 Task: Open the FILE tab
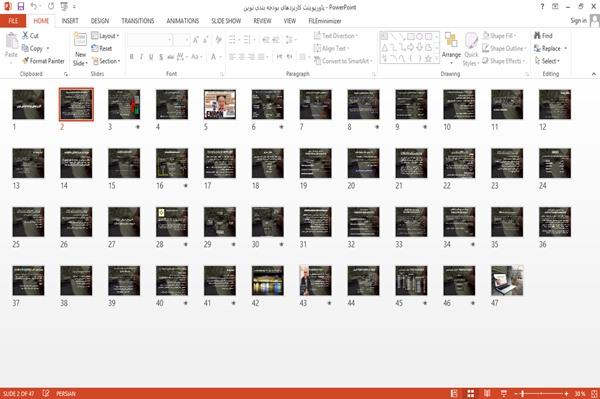[x=13, y=21]
